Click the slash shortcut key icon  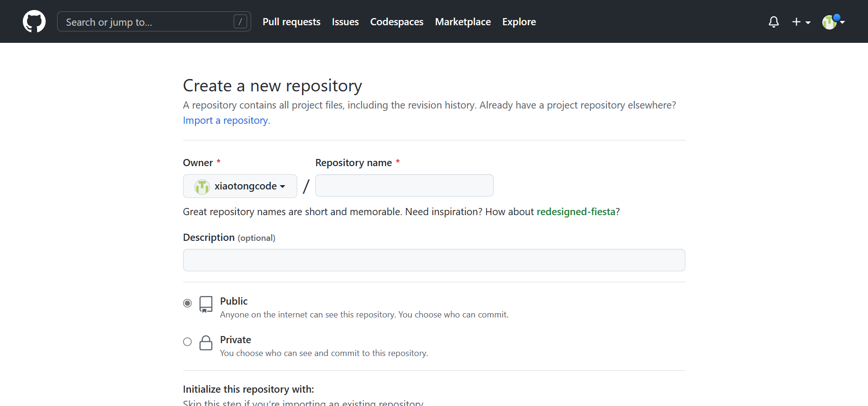[x=240, y=22]
